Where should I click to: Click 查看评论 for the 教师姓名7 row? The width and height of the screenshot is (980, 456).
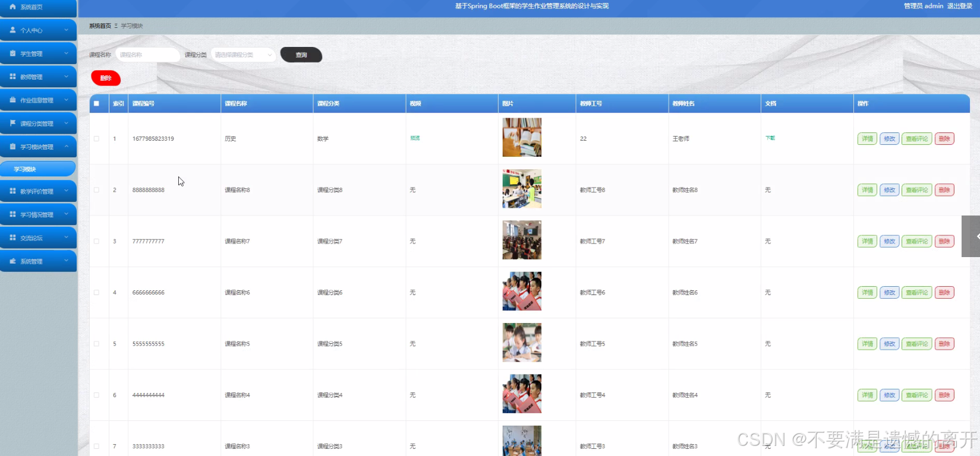point(917,241)
